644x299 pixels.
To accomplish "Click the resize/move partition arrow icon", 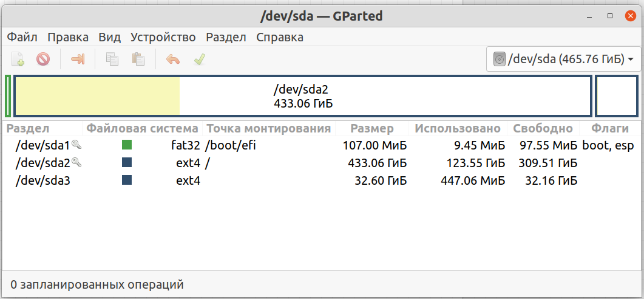I will click(78, 59).
